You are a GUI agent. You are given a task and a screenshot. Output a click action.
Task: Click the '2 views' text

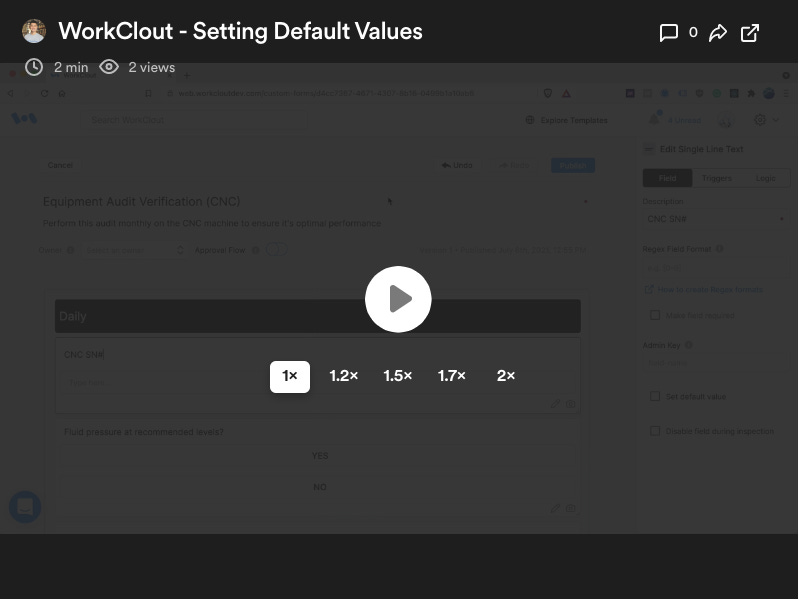point(152,67)
